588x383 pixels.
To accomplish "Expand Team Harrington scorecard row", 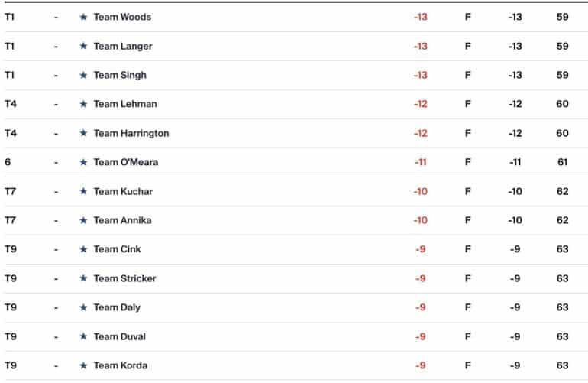I will pos(294,133).
